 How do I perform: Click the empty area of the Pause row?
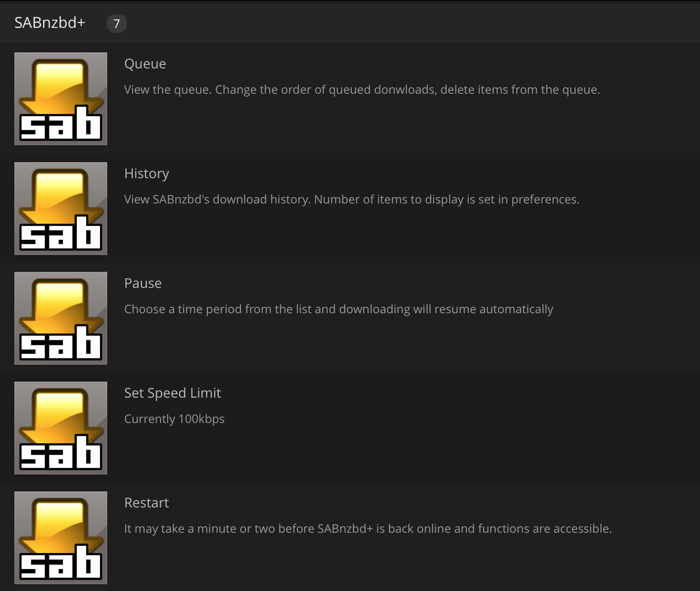[422, 342]
